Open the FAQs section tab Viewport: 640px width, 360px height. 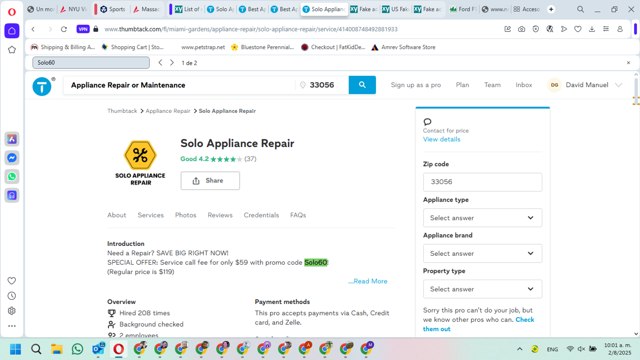point(298,215)
